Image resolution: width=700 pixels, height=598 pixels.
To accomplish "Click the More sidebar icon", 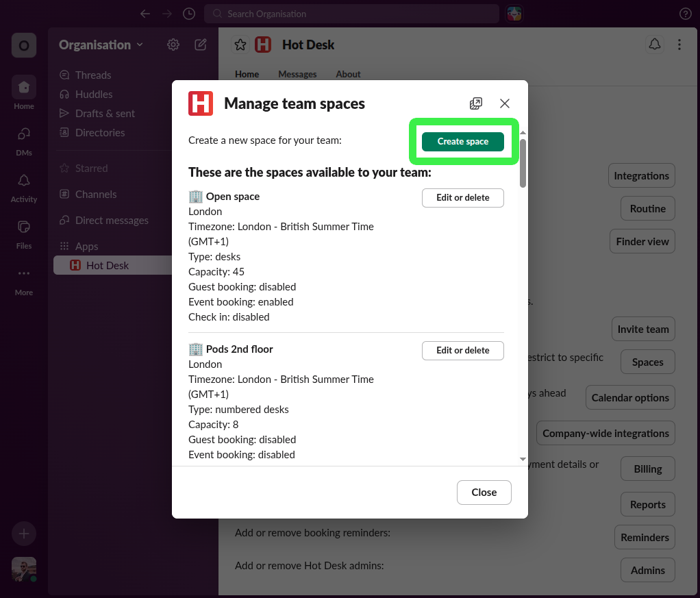I will coord(23,273).
